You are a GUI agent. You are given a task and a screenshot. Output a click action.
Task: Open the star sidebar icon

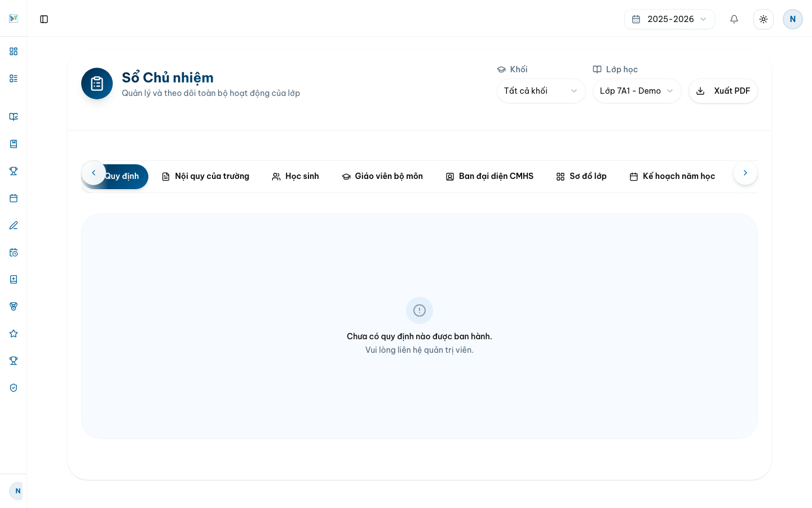[14, 334]
